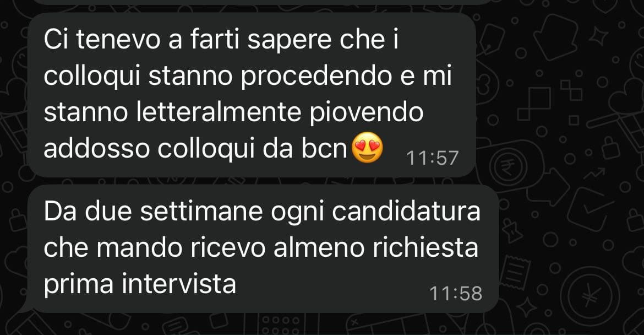
Task: Select the word "addosso"
Action: 96,149
